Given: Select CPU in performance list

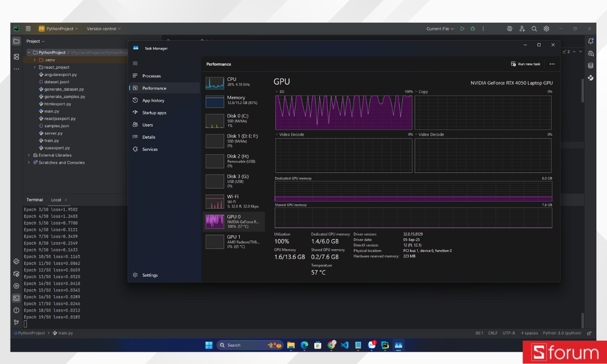Looking at the screenshot, I should [234, 83].
